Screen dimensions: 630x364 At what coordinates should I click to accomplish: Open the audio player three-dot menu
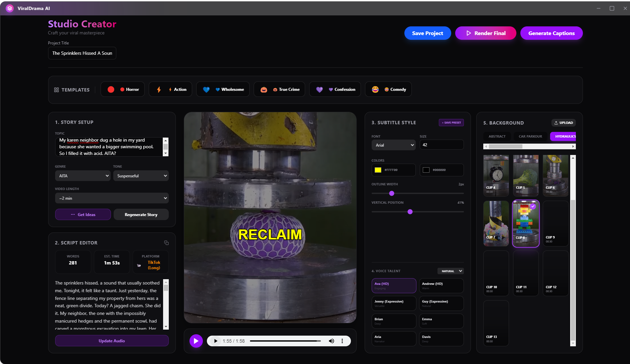point(342,341)
